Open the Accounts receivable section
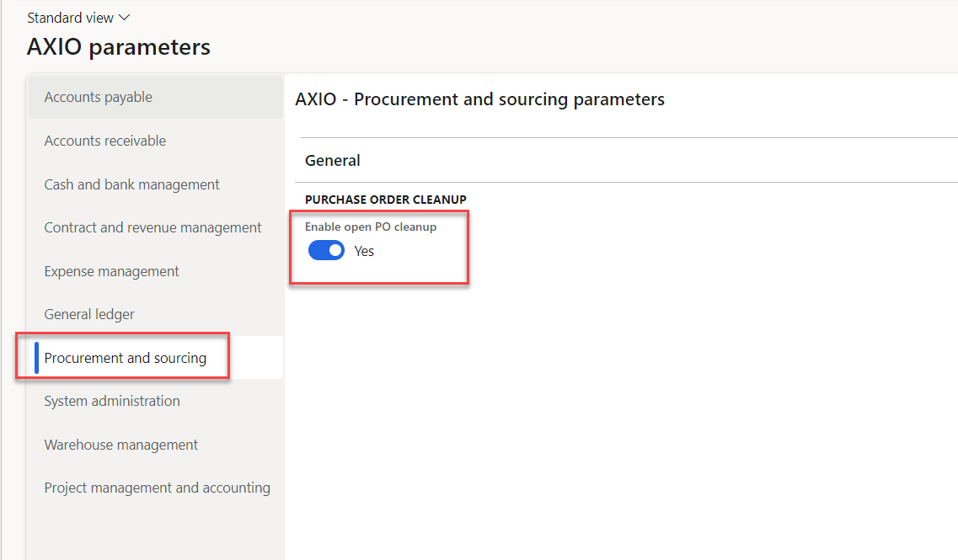Image resolution: width=958 pixels, height=560 pixels. coord(104,141)
